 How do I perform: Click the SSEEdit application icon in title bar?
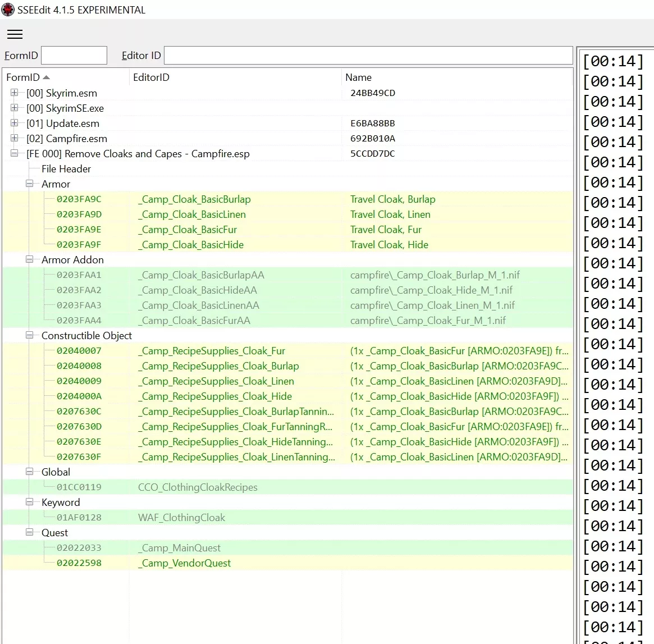(x=7, y=10)
